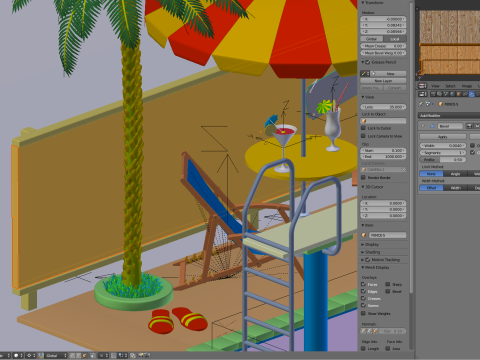480x360 pixels.
Task: Toggle display vertex normals icon
Action: click(364, 331)
